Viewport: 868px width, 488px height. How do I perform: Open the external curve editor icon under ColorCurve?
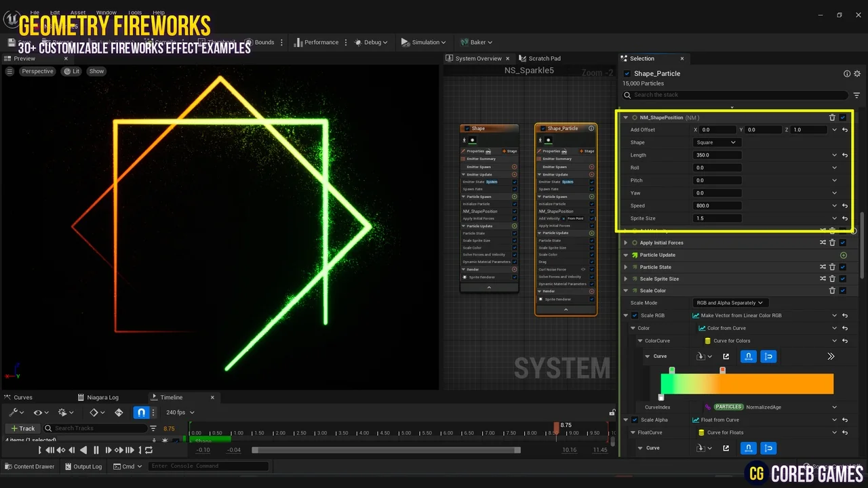coord(726,356)
